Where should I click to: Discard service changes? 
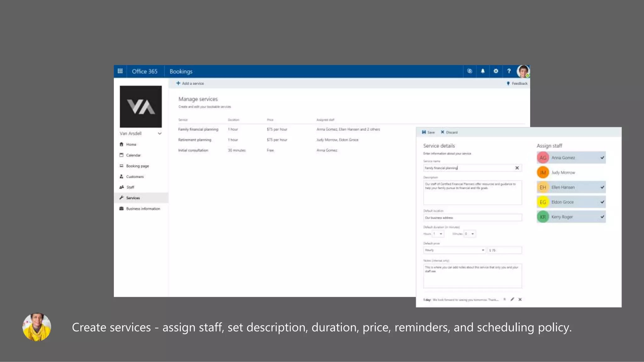449,132
